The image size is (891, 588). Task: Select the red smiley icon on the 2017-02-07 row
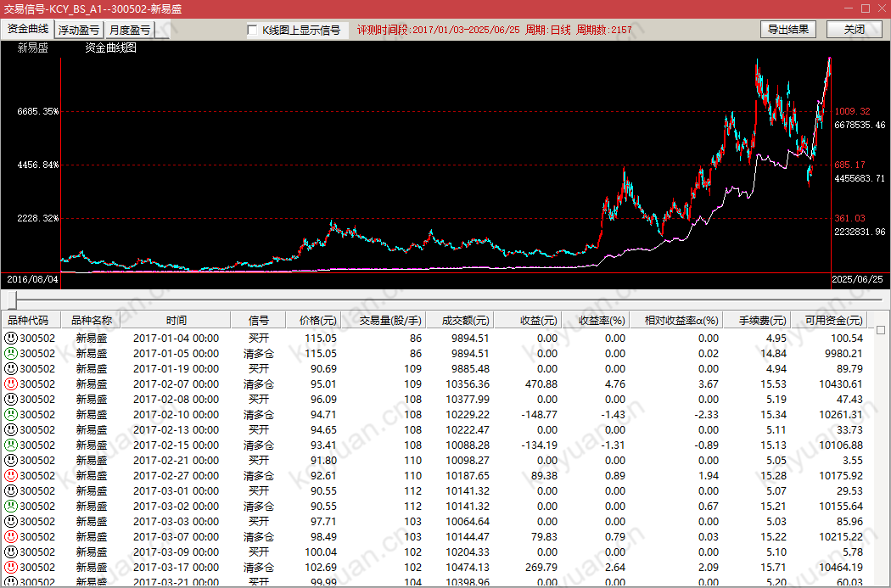click(10, 384)
